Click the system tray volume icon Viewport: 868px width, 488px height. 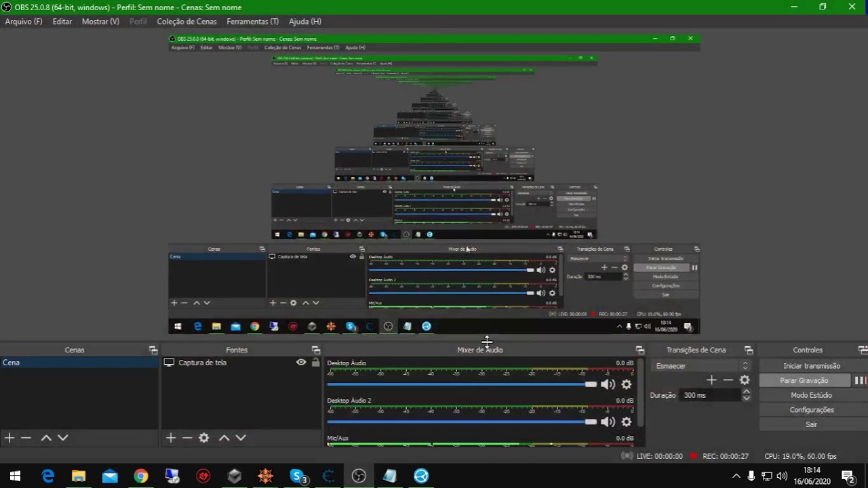[x=782, y=476]
